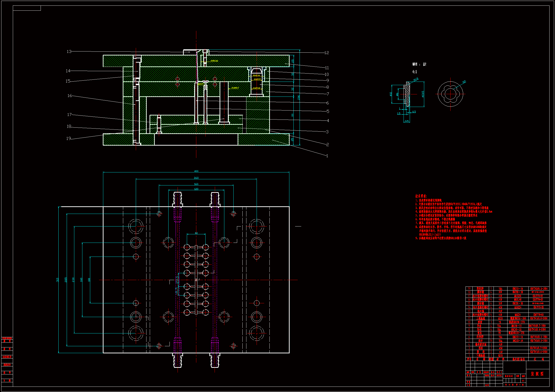The image size is (555, 392).
Task: Select the 206 overall height dimension
Action: (x=299, y=97)
